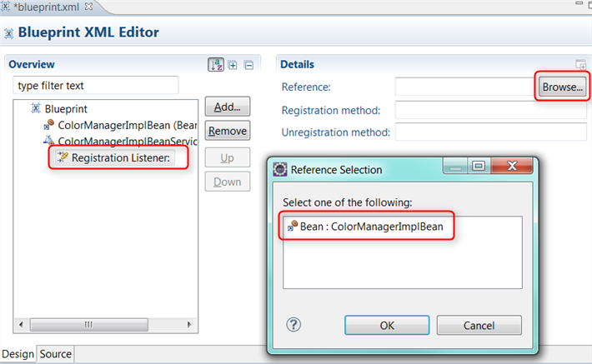Click the ColorManagerImplBean bean icon in tree

(49, 125)
